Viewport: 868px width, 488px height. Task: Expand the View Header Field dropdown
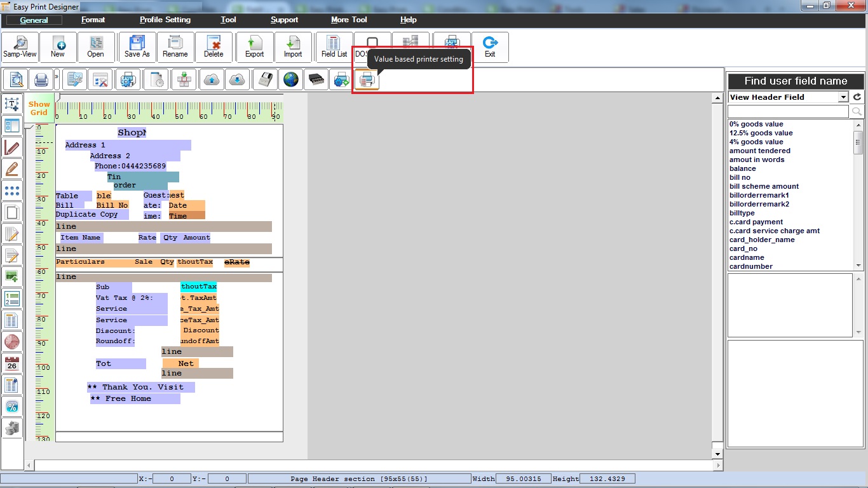[843, 97]
